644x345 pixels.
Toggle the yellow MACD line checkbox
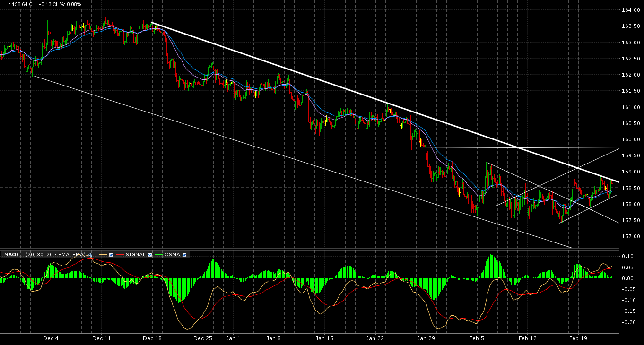click(111, 255)
